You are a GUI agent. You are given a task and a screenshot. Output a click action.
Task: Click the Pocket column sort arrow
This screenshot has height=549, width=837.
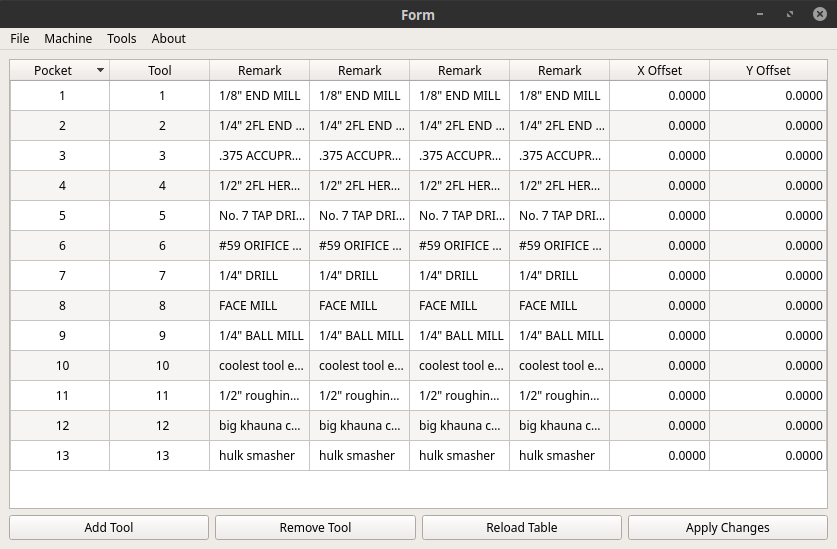point(100,70)
